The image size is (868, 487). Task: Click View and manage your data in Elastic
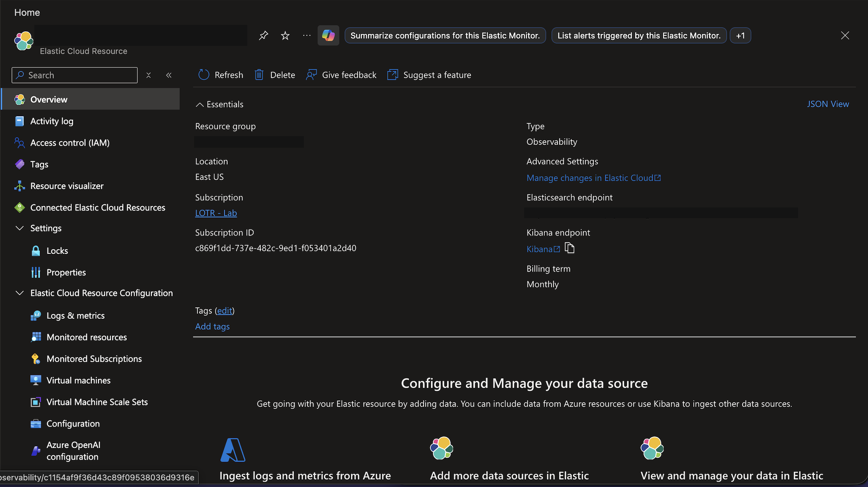pyautogui.click(x=732, y=476)
